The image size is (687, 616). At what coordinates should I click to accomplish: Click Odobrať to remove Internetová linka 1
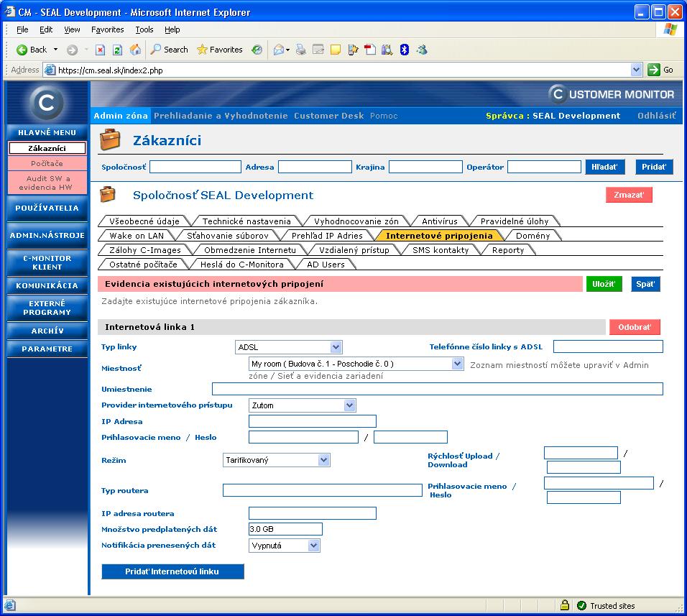[x=635, y=327]
